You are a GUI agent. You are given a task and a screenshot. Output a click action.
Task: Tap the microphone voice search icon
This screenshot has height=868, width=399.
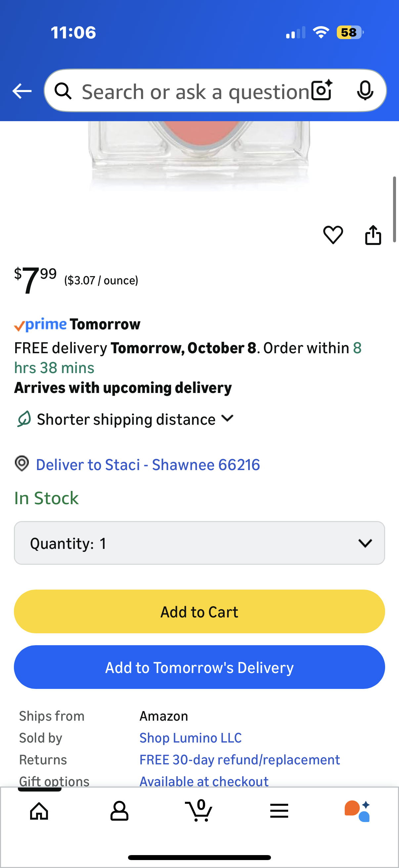click(365, 91)
